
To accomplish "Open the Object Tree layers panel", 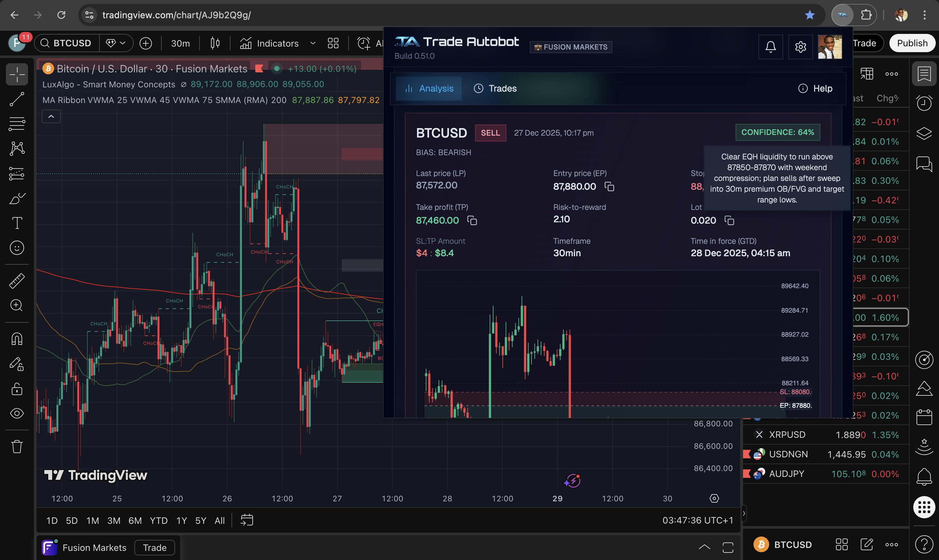I will pos(924,133).
